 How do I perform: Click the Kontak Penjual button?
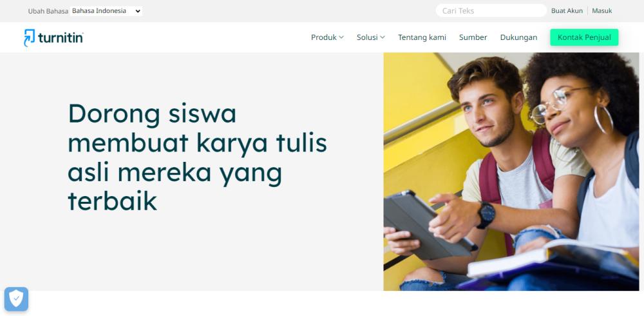click(x=584, y=37)
